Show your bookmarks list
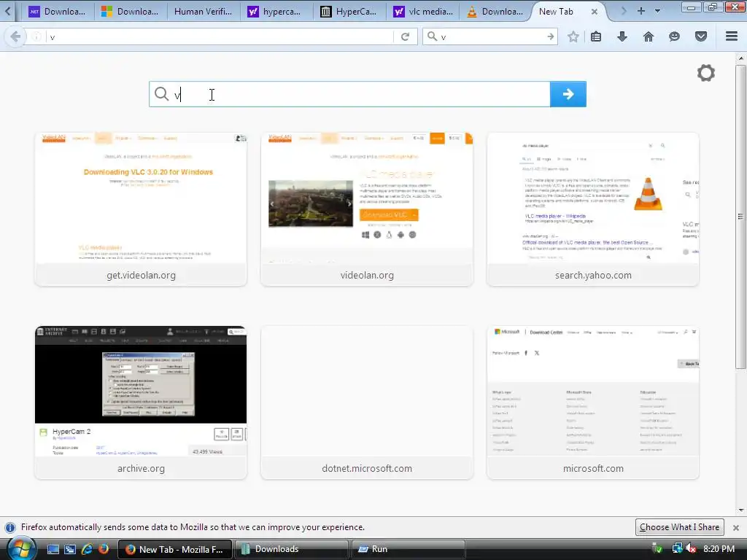 tap(596, 36)
